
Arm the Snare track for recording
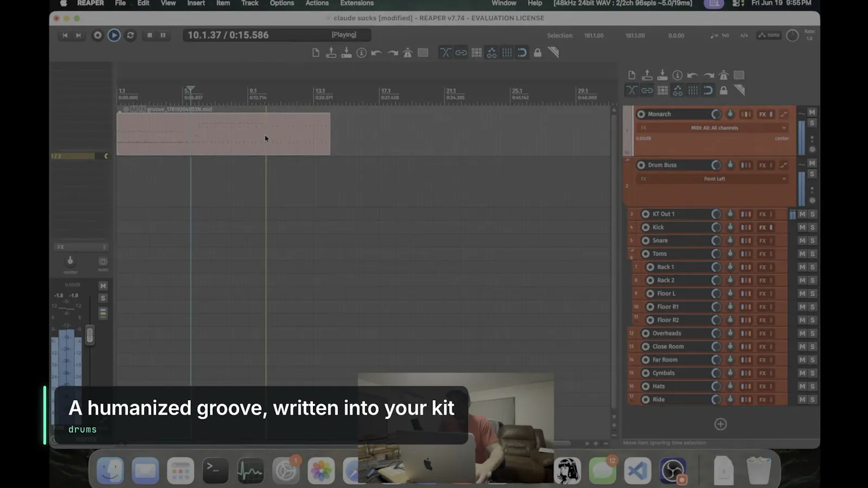[x=646, y=240]
